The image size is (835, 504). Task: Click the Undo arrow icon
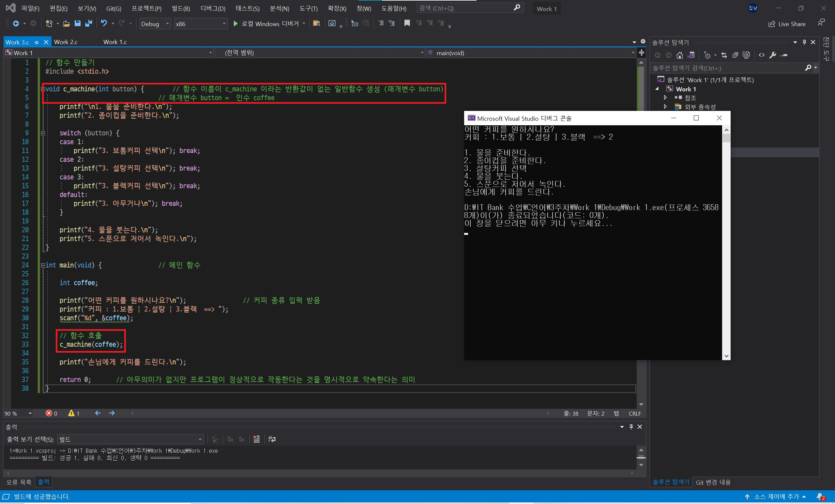tap(104, 23)
